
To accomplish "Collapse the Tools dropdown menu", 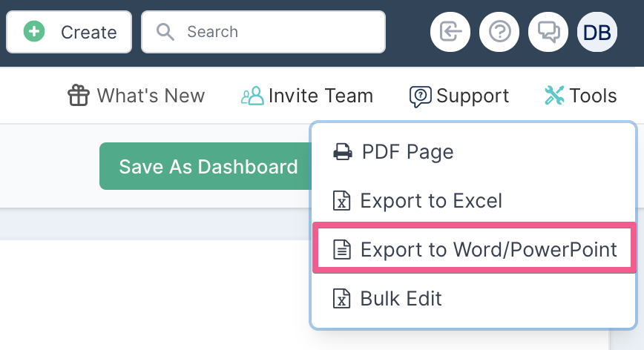I will coord(580,95).
